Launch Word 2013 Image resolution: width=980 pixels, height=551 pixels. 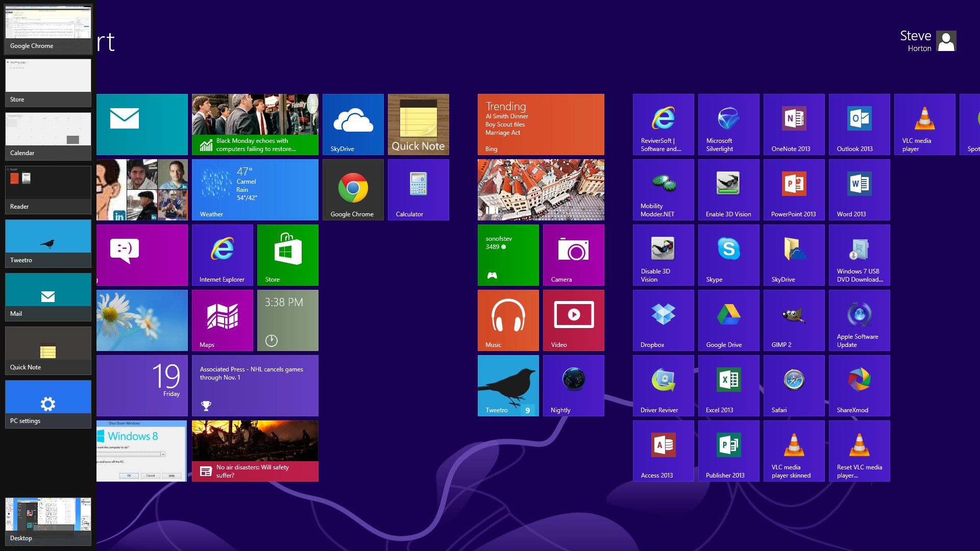click(860, 190)
